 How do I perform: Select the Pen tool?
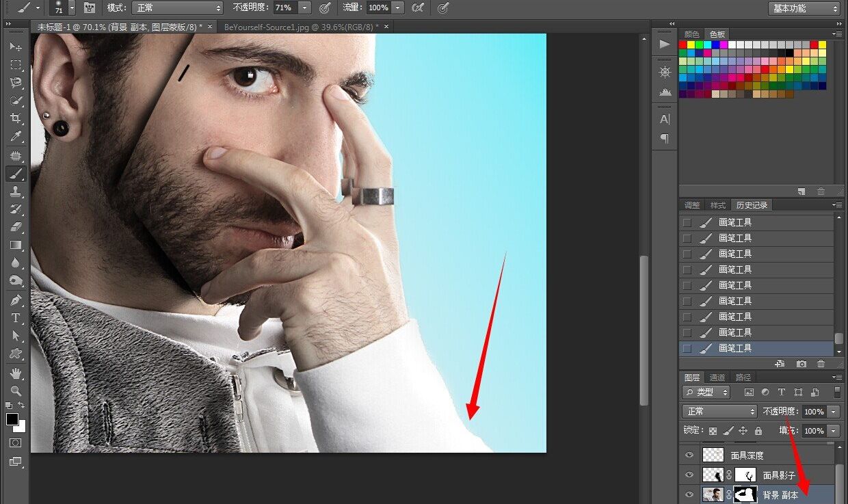pyautogui.click(x=16, y=300)
